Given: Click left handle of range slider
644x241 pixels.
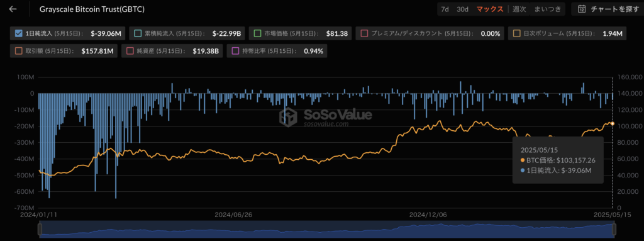Looking at the screenshot, I should point(40,229).
